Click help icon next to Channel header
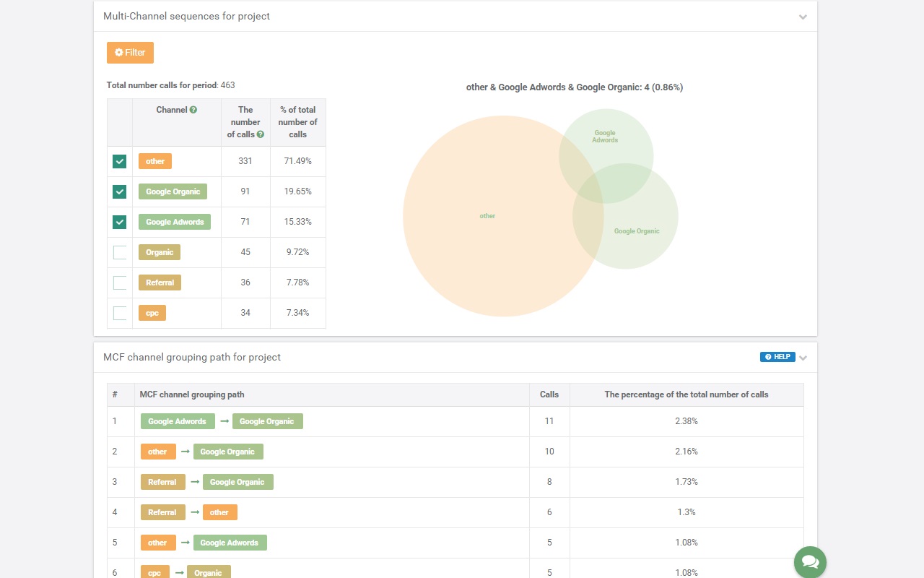Screen dimensions: 924x578 click(x=193, y=110)
